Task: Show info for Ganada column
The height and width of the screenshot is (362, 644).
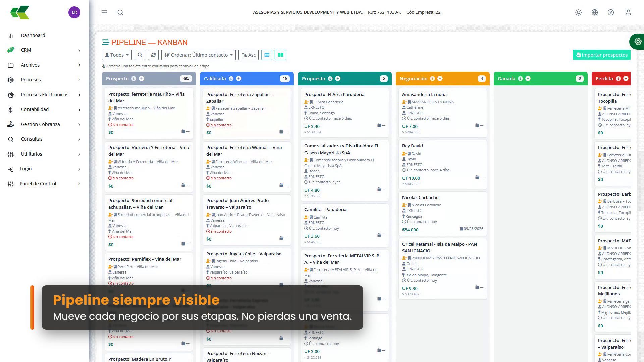Action: click(520, 79)
